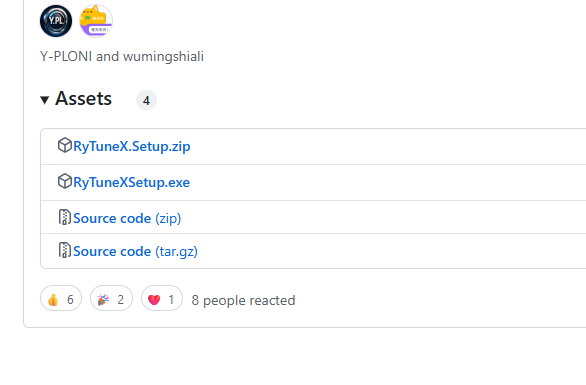Toggle the party popper reaction
This screenshot has height=385, width=586.
click(x=111, y=298)
